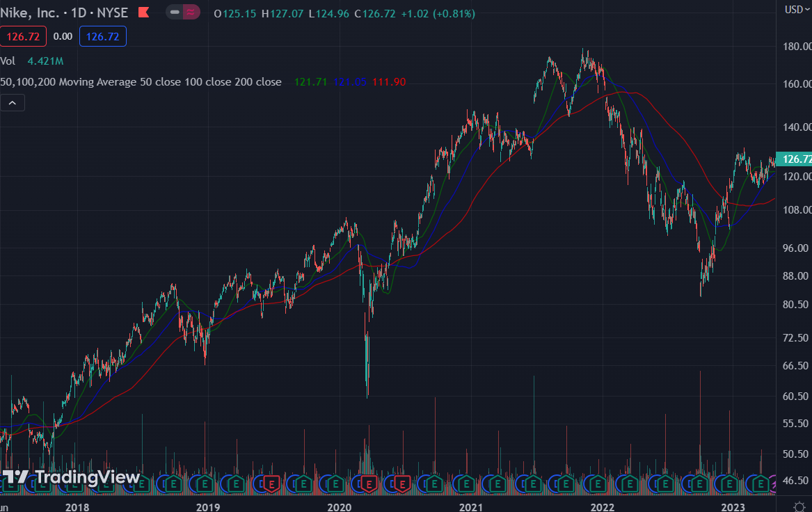
Task: Click the close value C126.72
Action: coord(375,13)
